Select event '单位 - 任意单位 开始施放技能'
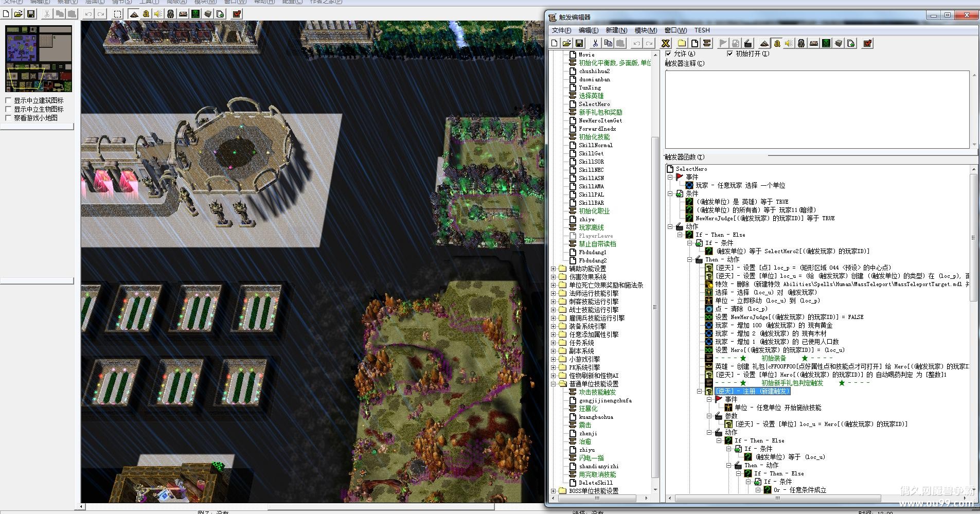 point(778,407)
